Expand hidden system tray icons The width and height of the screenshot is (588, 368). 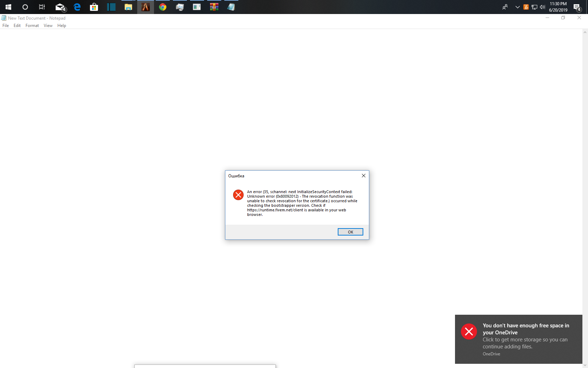517,7
